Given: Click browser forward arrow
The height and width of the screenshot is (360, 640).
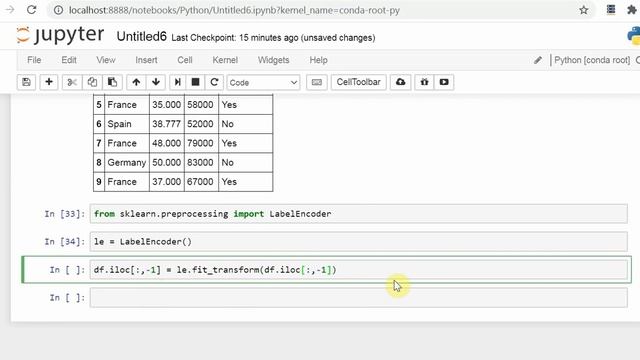Looking at the screenshot, I should point(9,10).
